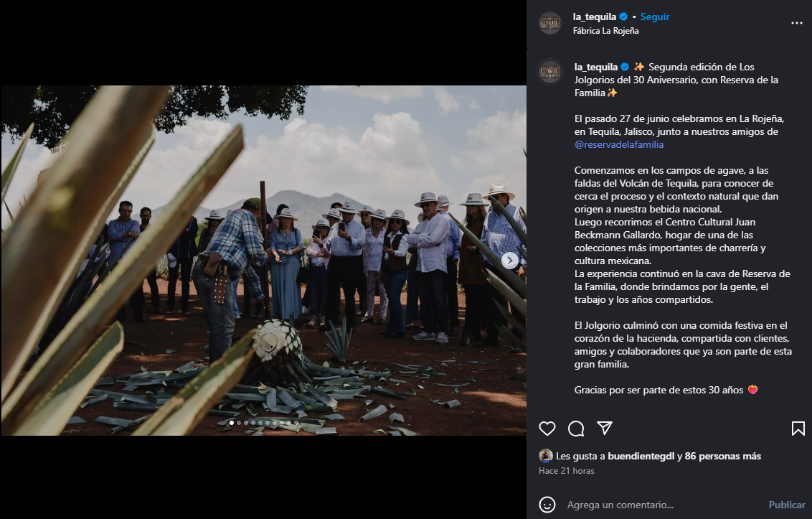View the 86 personas más likes list

pyautogui.click(x=722, y=457)
